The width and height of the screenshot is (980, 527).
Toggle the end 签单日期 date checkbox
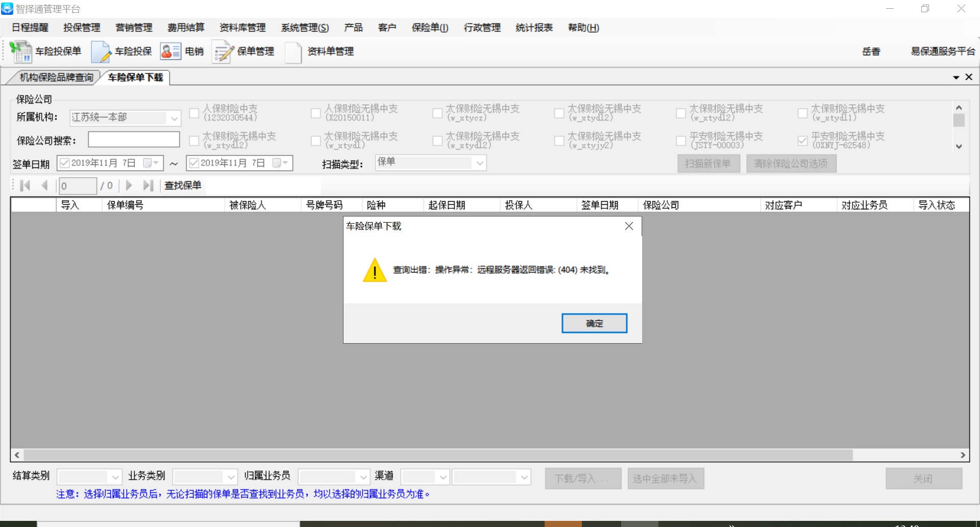(194, 163)
